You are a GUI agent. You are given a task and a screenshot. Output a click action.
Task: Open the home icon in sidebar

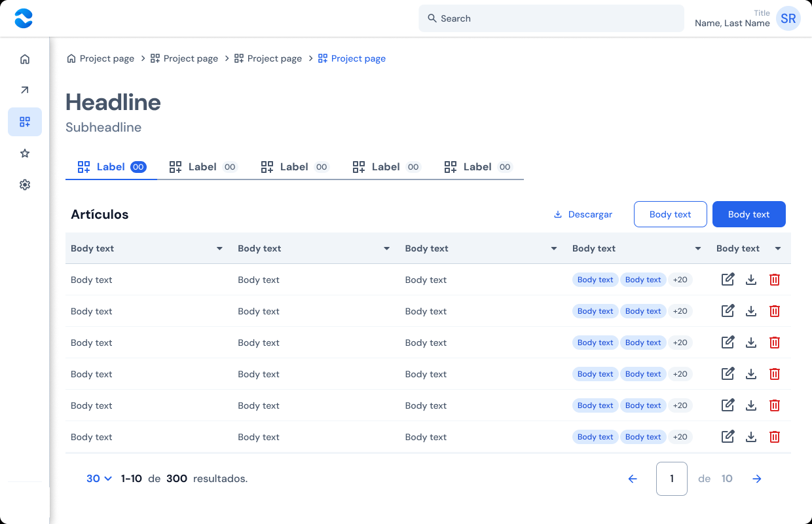click(25, 59)
